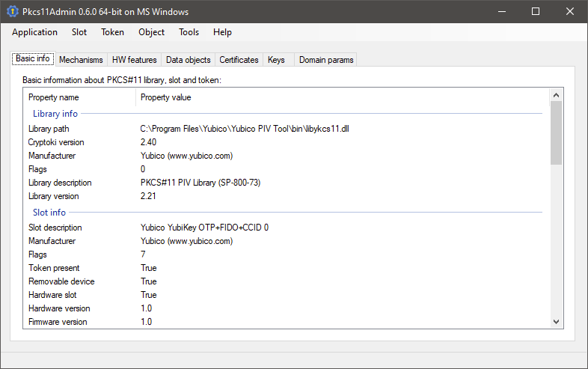Screen dimensions: 588x369
Task: Select the Library info Manufacturer row
Action: click(x=287, y=156)
